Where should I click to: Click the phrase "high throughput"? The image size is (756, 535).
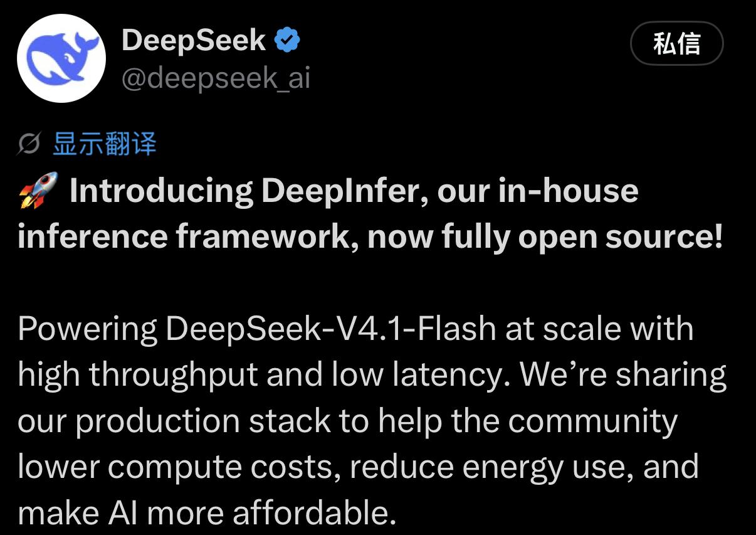click(138, 375)
